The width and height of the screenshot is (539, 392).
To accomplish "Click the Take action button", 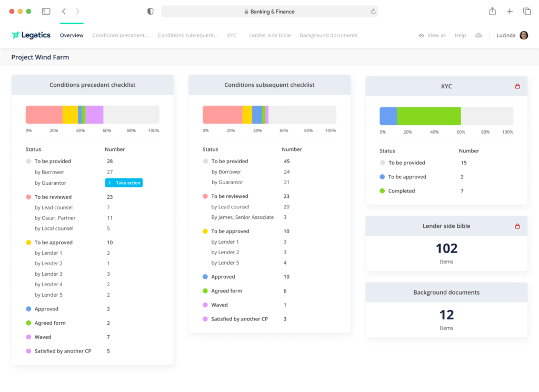I will point(124,183).
